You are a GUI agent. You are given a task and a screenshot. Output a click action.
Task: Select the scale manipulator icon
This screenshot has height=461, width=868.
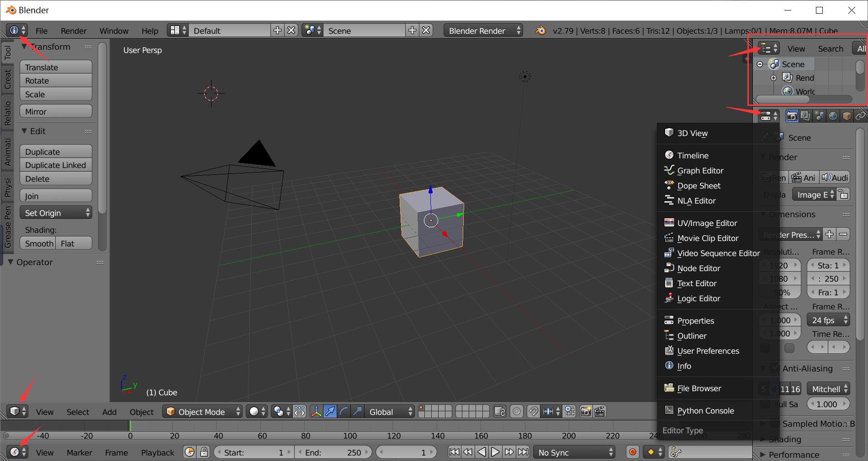[x=357, y=411]
